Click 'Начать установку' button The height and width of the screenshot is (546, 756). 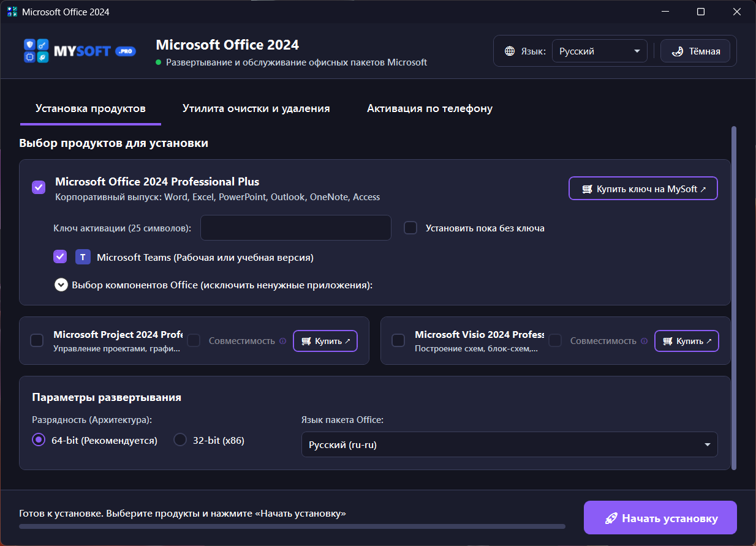[x=660, y=518]
